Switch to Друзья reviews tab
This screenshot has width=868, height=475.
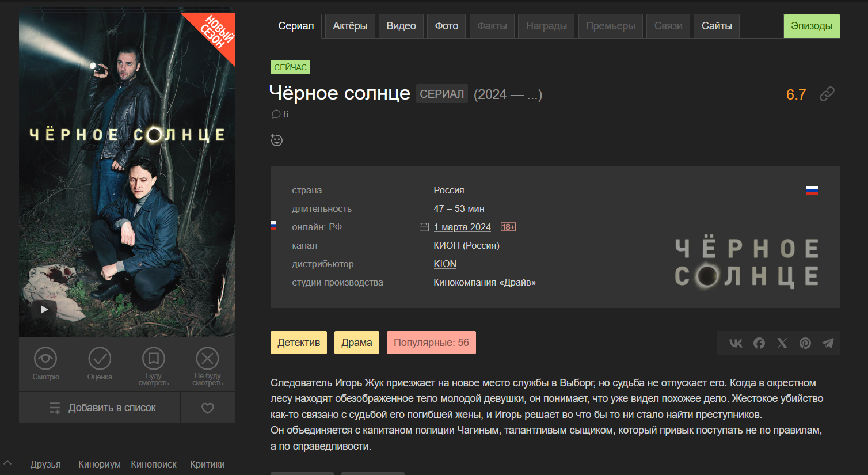click(x=45, y=464)
